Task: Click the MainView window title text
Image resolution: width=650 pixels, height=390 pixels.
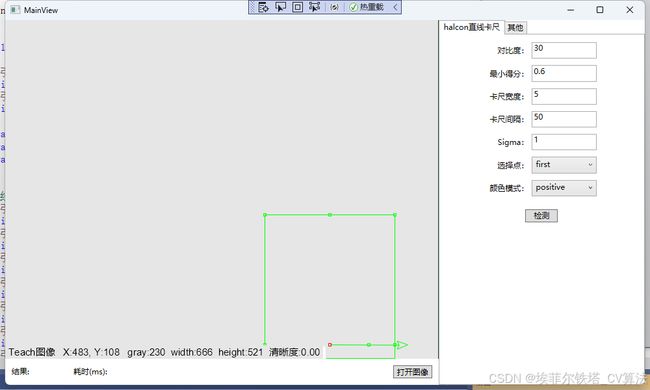Action: [x=41, y=10]
